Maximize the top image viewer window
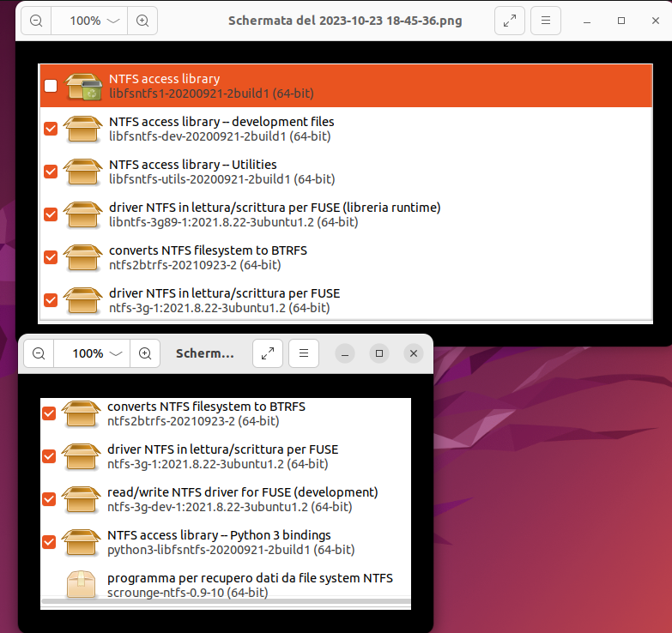 tap(621, 21)
